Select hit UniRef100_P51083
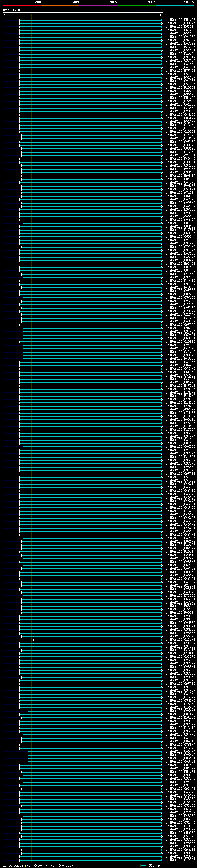 (x=180, y=33)
